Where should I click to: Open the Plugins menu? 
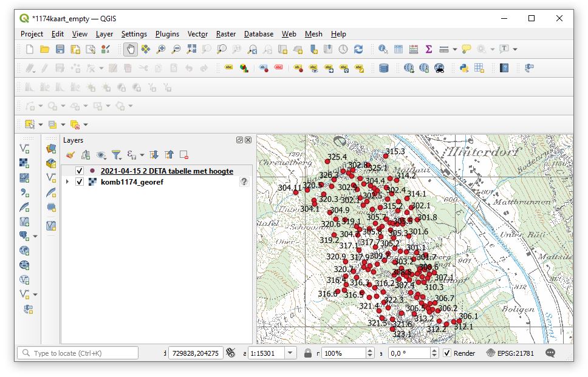pyautogui.click(x=167, y=34)
